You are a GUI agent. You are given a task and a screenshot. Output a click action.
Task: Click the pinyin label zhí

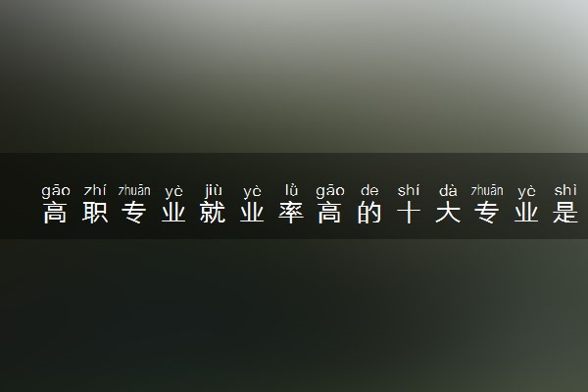95,190
